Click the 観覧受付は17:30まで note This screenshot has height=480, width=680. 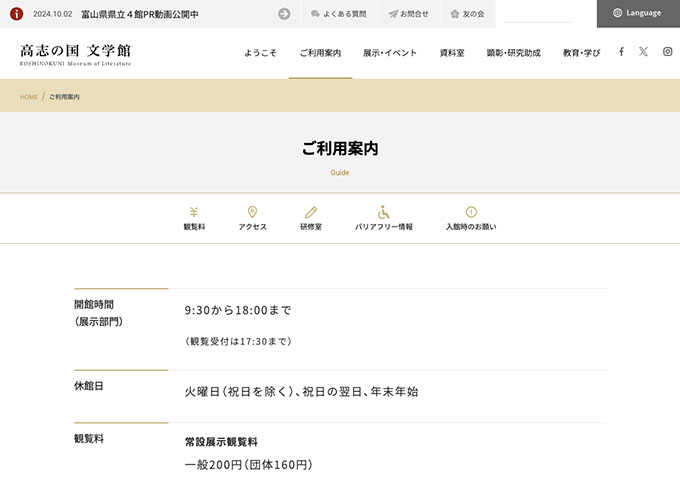[238, 341]
